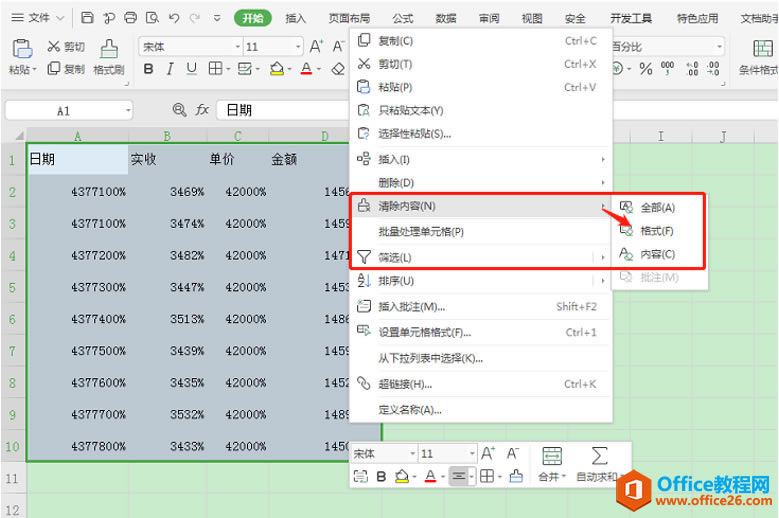Switch to the 插入 ribbon tab
Image resolution: width=779 pixels, height=518 pixels.
pos(296,18)
